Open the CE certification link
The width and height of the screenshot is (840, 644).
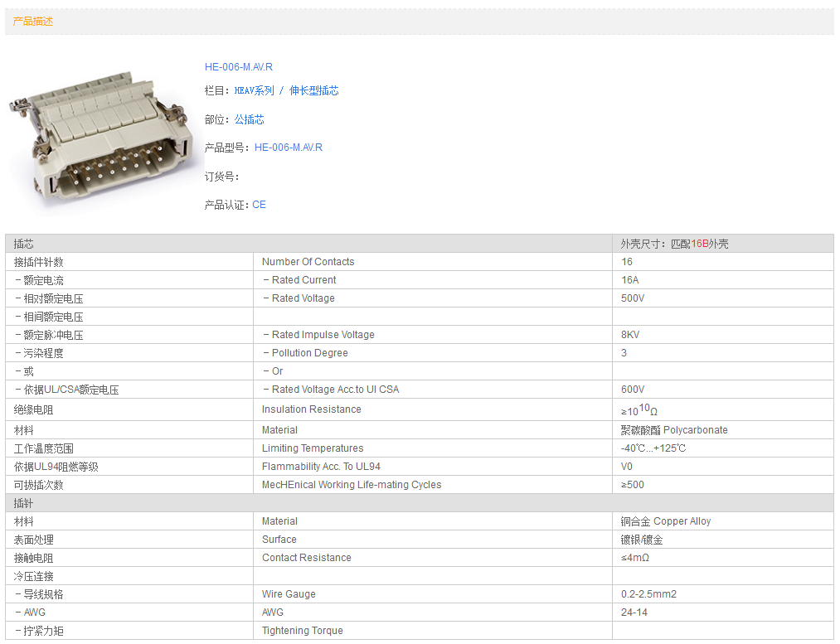(259, 205)
